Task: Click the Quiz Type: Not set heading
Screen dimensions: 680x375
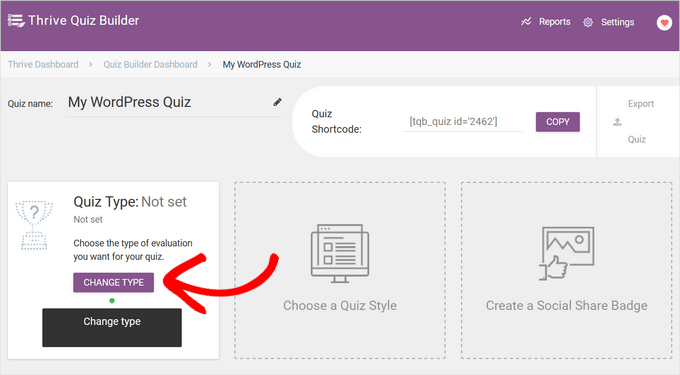Action: point(130,202)
